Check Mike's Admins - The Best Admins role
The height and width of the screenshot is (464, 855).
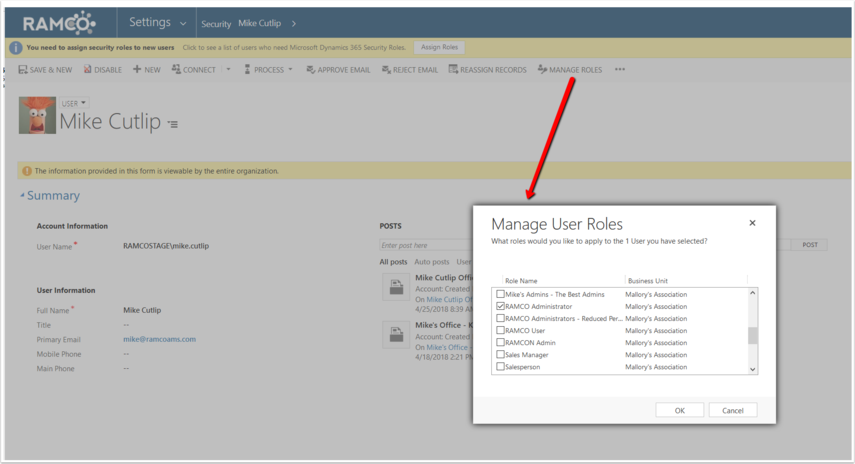click(500, 294)
